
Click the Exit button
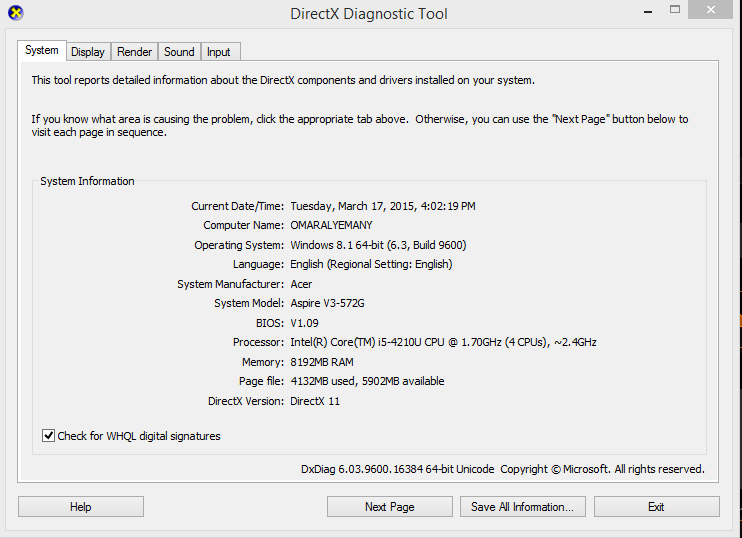point(656,507)
